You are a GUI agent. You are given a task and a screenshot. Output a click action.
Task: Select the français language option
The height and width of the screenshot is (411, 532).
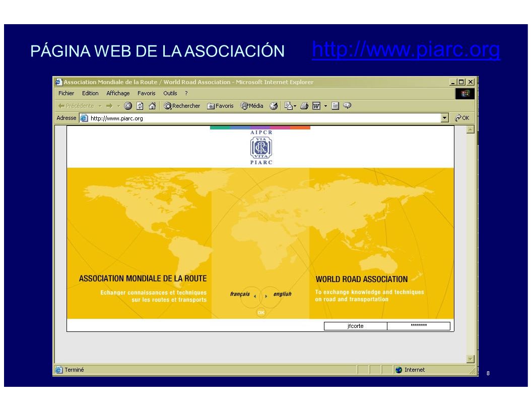(240, 294)
